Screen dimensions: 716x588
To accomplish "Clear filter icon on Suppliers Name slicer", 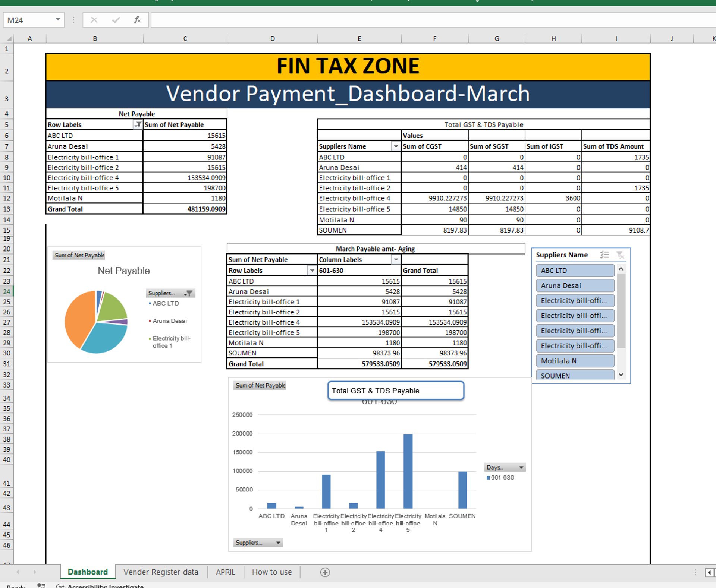I will pyautogui.click(x=620, y=255).
